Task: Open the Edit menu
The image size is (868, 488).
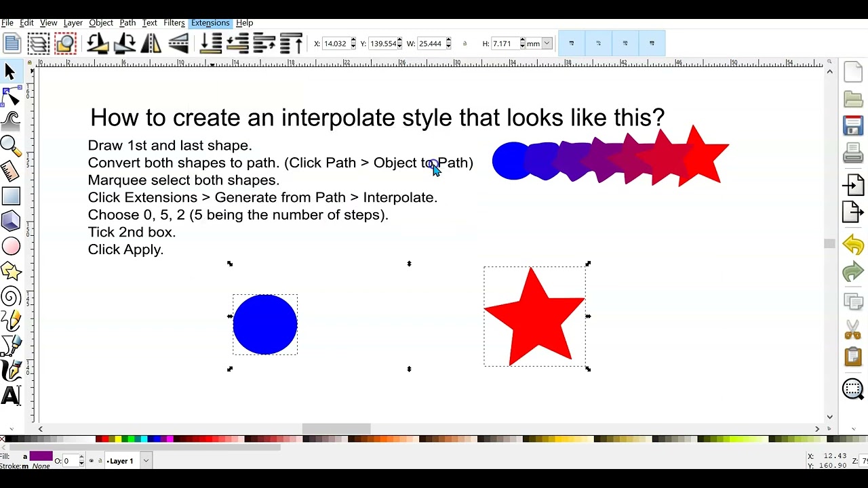Action: pos(26,22)
